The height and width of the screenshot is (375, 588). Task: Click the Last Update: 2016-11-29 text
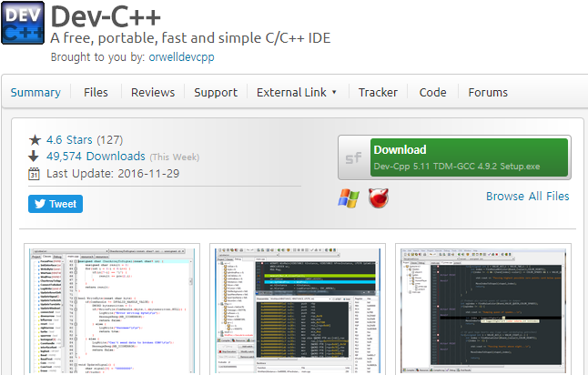[x=113, y=174]
